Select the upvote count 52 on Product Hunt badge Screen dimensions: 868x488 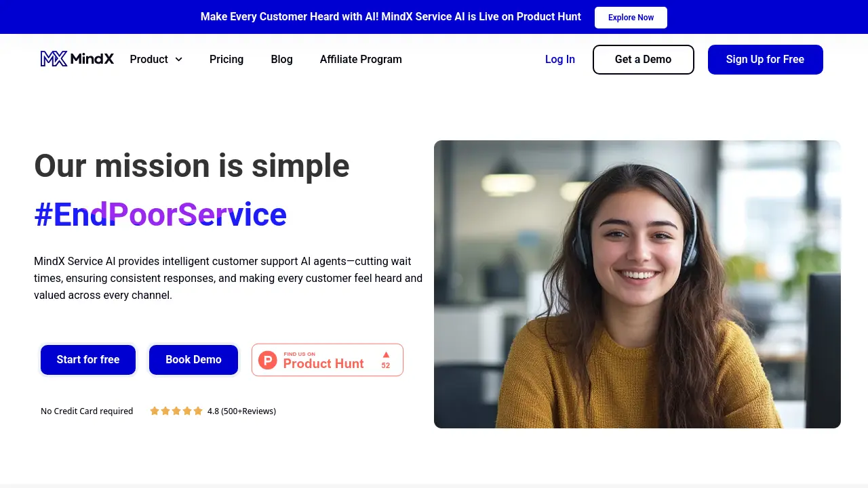click(385, 365)
